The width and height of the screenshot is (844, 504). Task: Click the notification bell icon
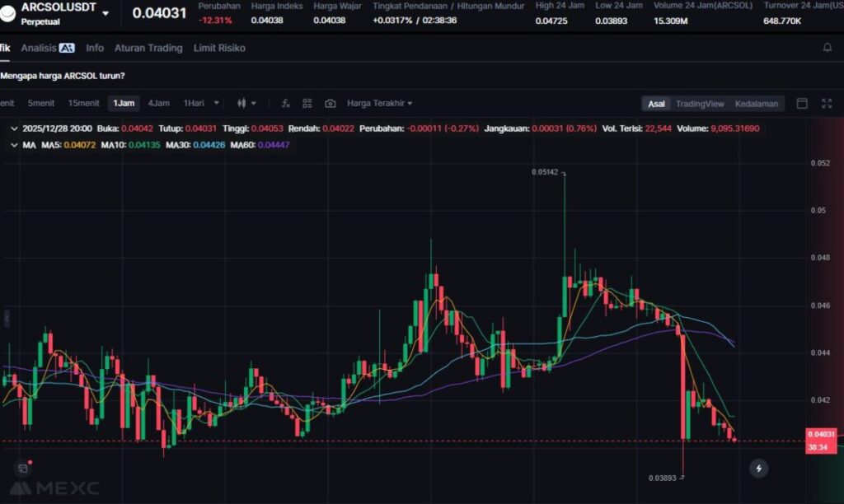coord(828,48)
